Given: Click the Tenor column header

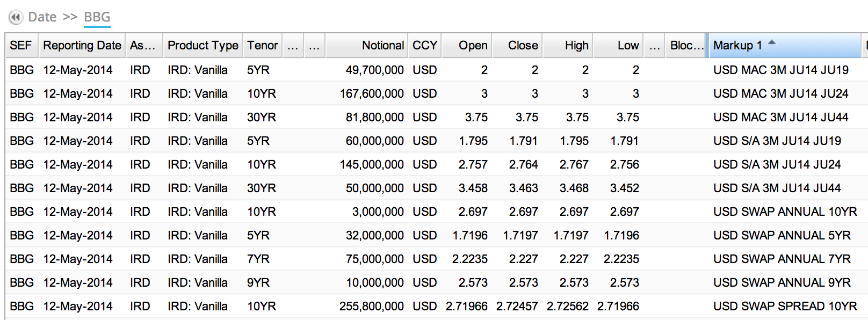Looking at the screenshot, I should (263, 46).
